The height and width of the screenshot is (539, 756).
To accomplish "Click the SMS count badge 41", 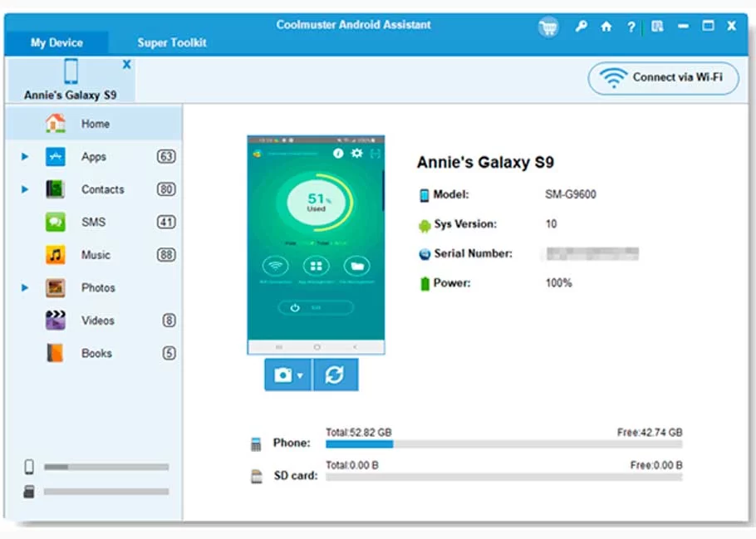I will pyautogui.click(x=166, y=223).
